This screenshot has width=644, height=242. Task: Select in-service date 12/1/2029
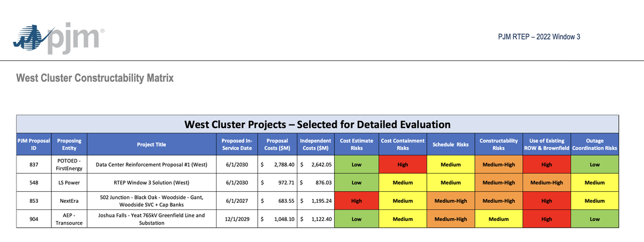[x=237, y=219]
